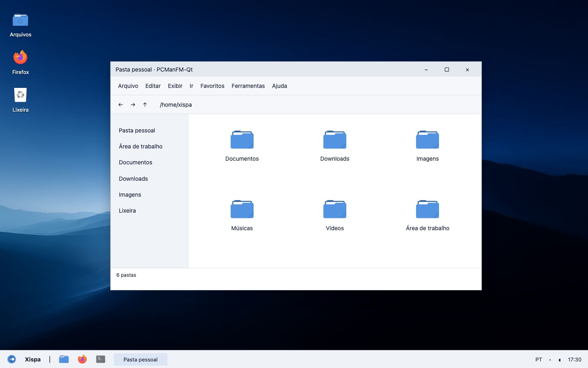Open the Favoritos menu

212,86
